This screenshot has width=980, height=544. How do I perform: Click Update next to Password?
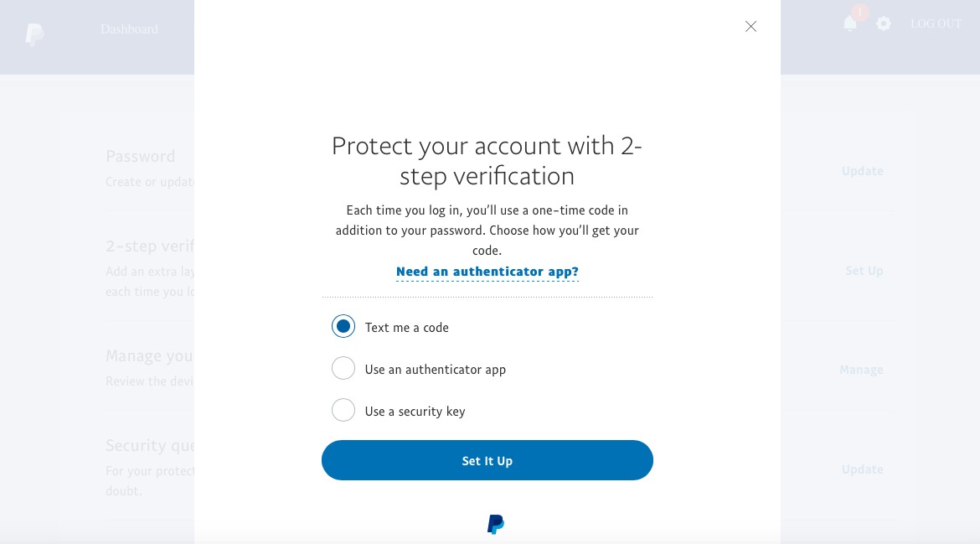(x=862, y=171)
